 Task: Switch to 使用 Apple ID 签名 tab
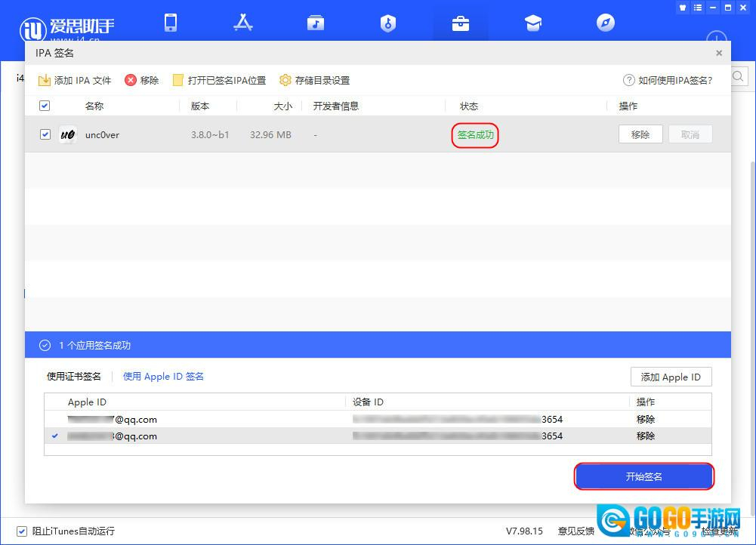163,376
